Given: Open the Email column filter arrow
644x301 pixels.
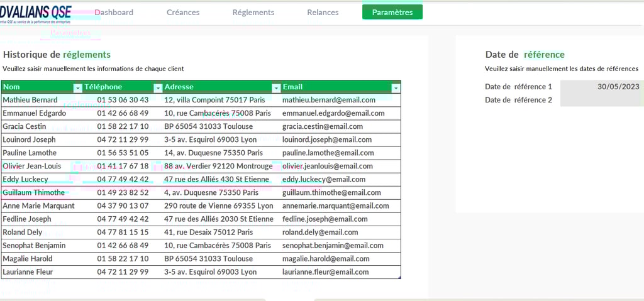Looking at the screenshot, I should pos(395,88).
